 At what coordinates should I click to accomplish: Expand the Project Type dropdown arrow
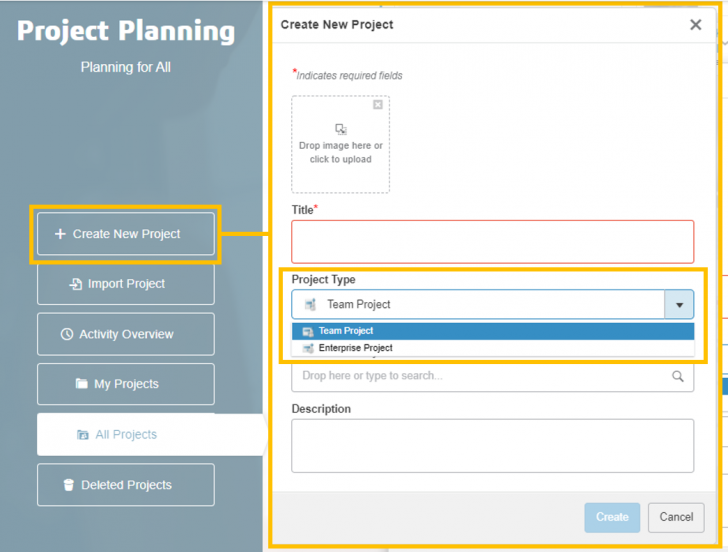point(679,305)
